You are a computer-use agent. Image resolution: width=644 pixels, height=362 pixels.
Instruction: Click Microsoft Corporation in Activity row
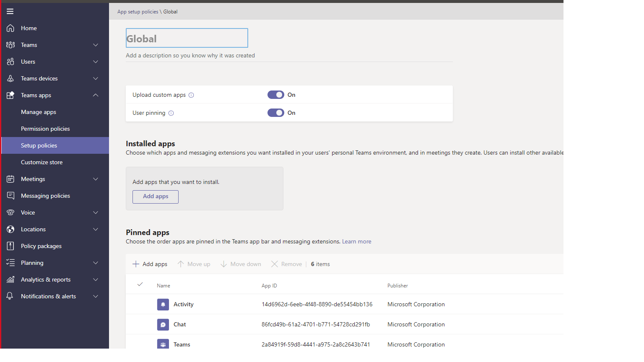[416, 305]
